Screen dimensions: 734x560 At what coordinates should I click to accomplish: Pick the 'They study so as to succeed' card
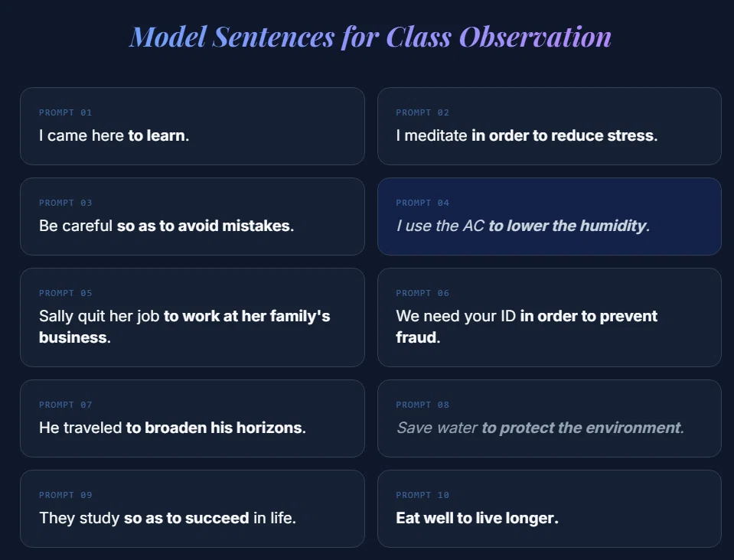(192, 509)
